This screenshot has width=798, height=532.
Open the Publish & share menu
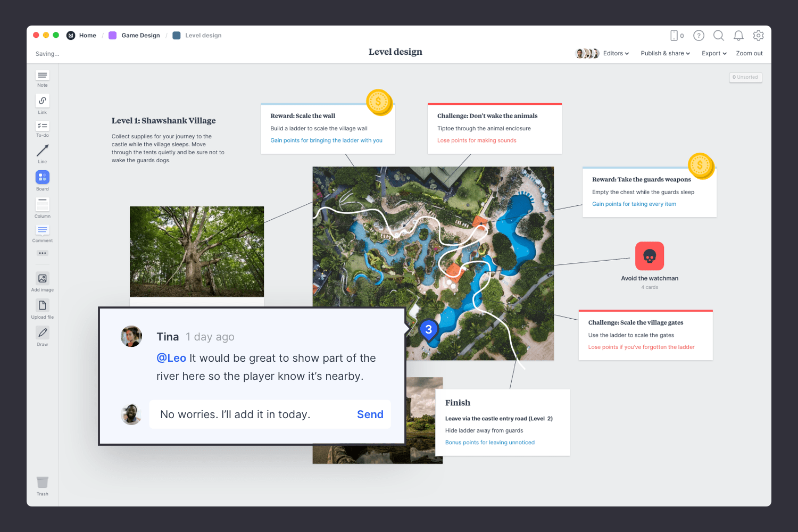(x=664, y=53)
